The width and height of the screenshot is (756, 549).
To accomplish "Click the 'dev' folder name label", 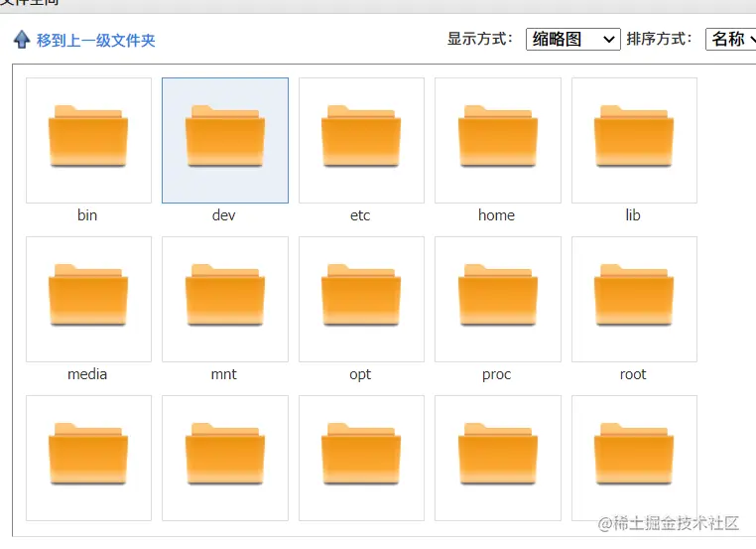I will 223,215.
